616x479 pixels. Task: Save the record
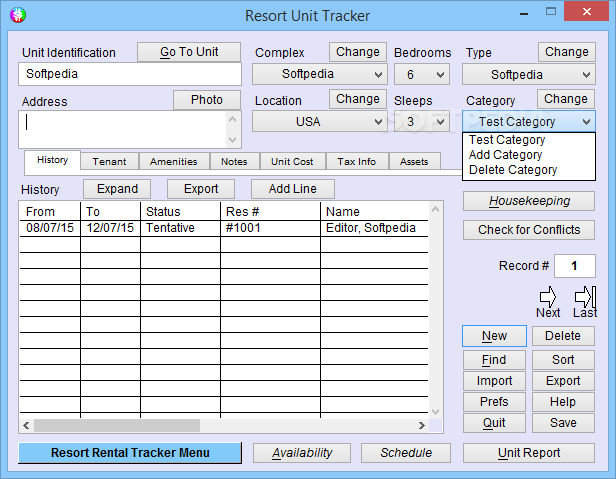coord(563,423)
